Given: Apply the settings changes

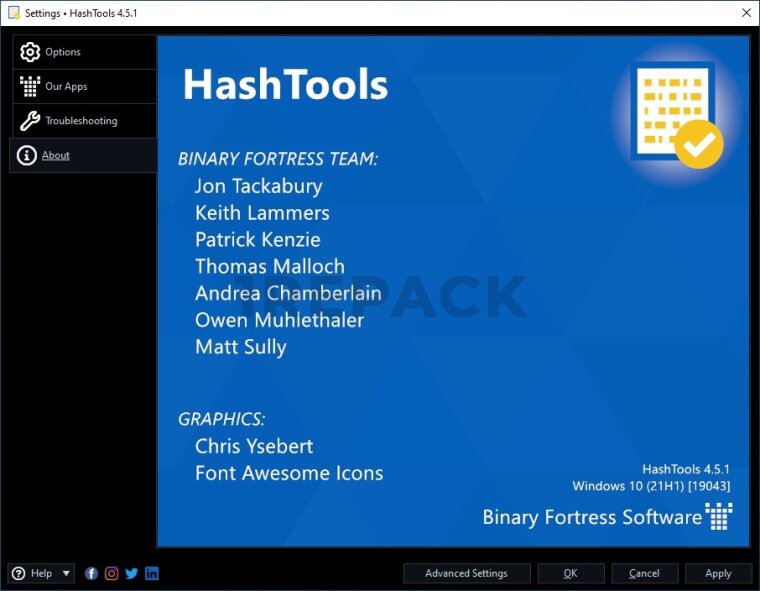Looking at the screenshot, I should [718, 573].
